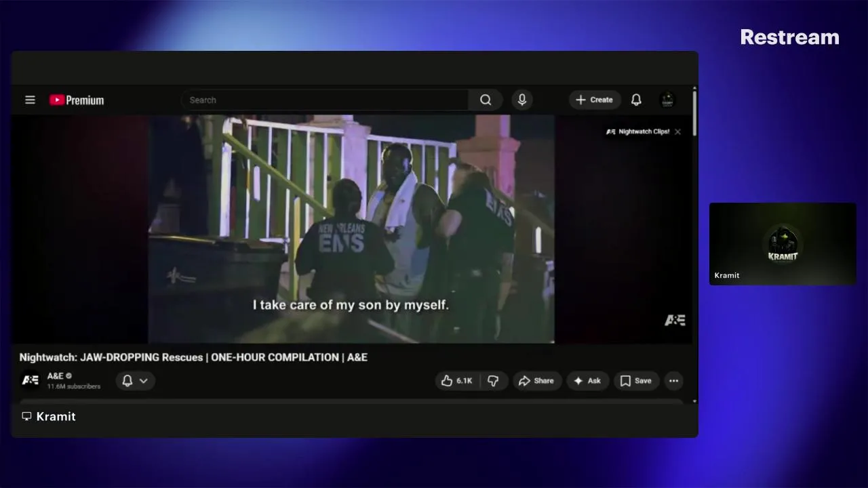Screen dimensions: 868x488
Task: Open the three-dot more actions menu
Action: pyautogui.click(x=673, y=381)
